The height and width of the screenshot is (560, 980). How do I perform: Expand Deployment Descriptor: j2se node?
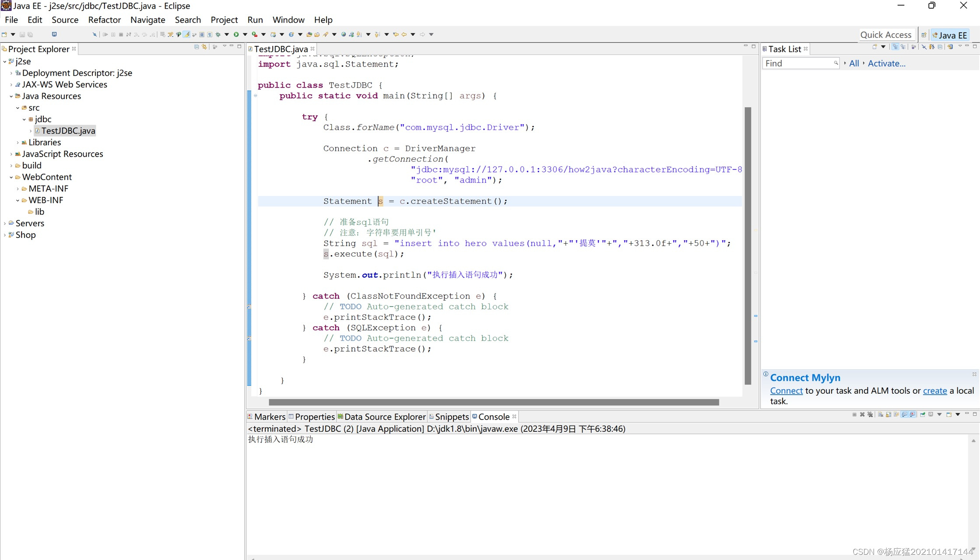tap(11, 73)
